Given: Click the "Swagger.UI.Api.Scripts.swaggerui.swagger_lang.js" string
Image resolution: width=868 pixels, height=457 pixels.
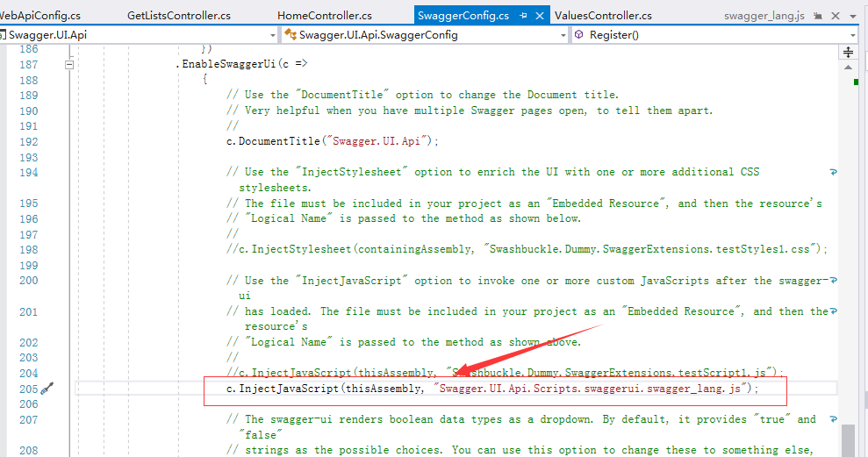Looking at the screenshot, I should (x=590, y=389).
